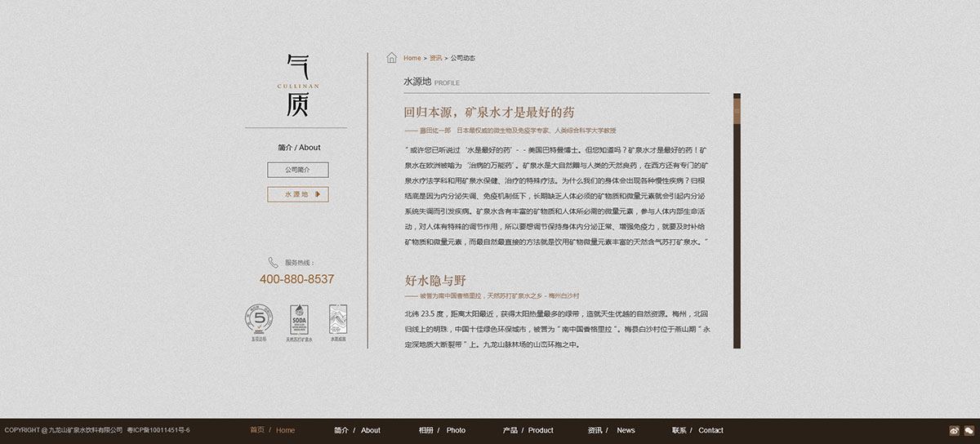The height and width of the screenshot is (444, 980).
Task: Click the home icon in the breadcrumb
Action: click(392, 58)
